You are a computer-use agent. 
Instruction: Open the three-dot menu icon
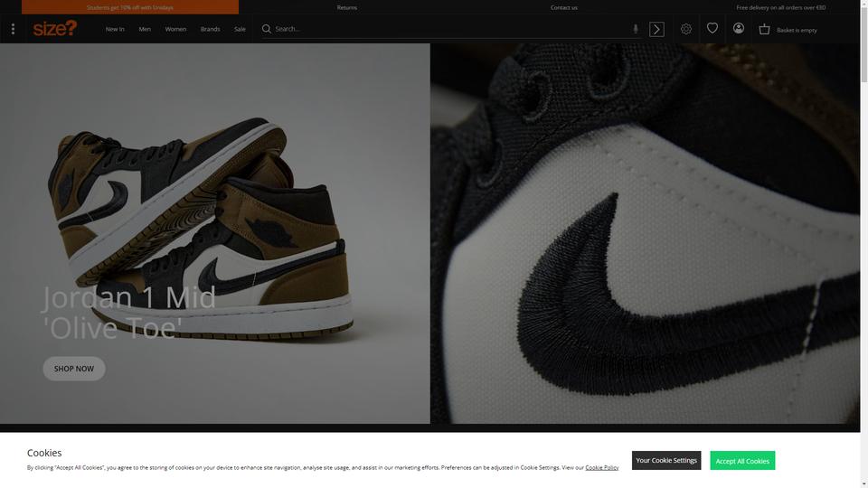(x=13, y=29)
